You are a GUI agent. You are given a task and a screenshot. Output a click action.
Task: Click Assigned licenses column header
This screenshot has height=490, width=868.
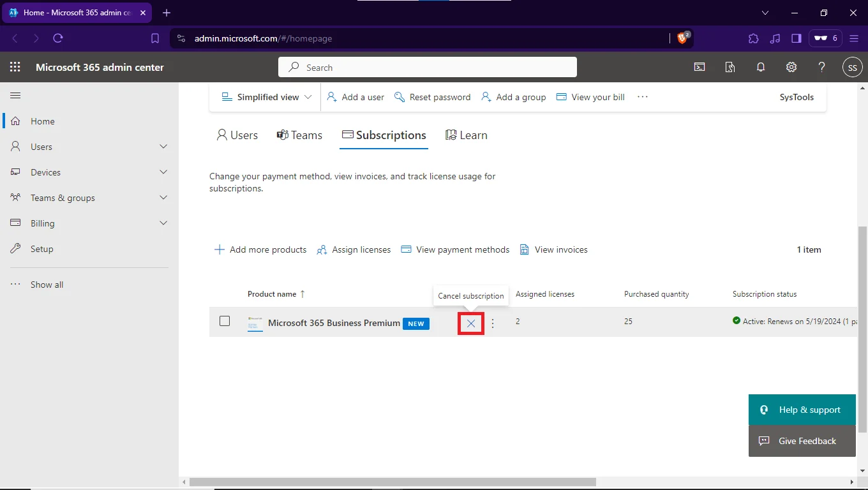coord(545,294)
